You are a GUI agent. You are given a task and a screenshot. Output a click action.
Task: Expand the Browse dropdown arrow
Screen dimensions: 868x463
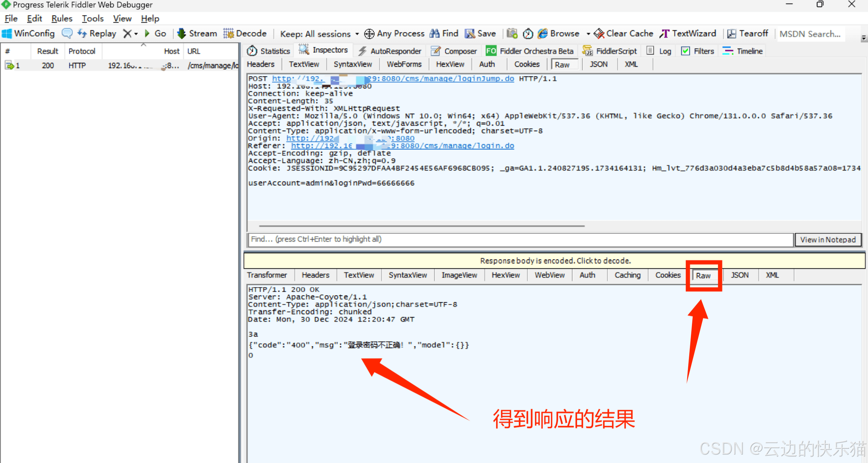[x=588, y=34]
